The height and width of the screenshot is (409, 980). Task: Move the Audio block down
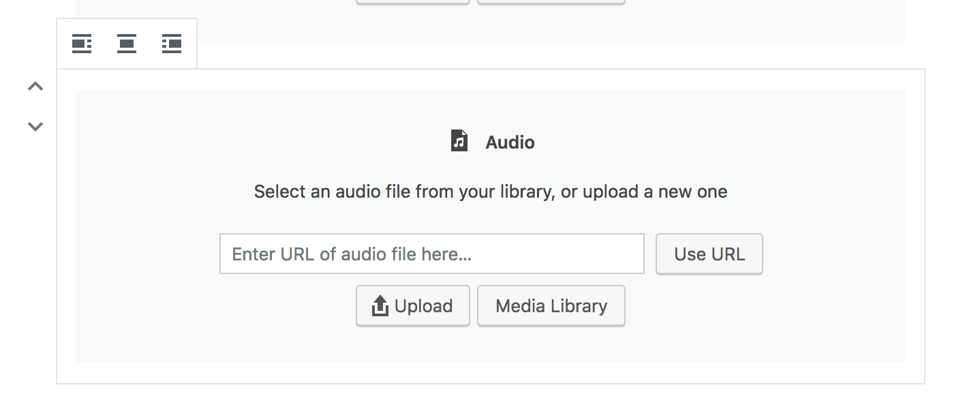(x=35, y=126)
